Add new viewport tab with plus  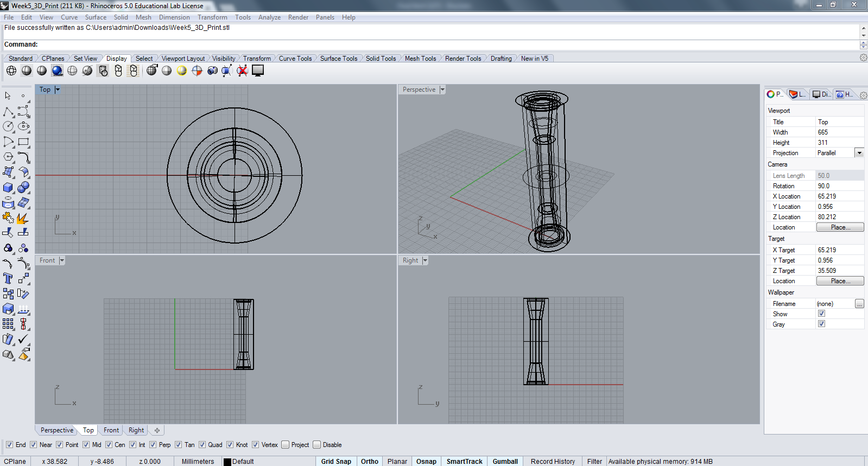click(157, 430)
